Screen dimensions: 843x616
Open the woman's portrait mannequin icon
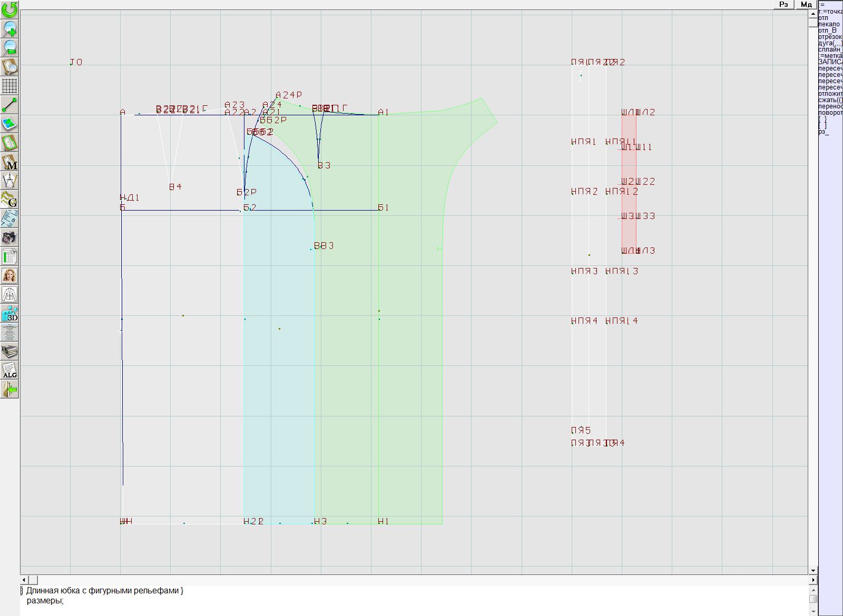tap(9, 275)
